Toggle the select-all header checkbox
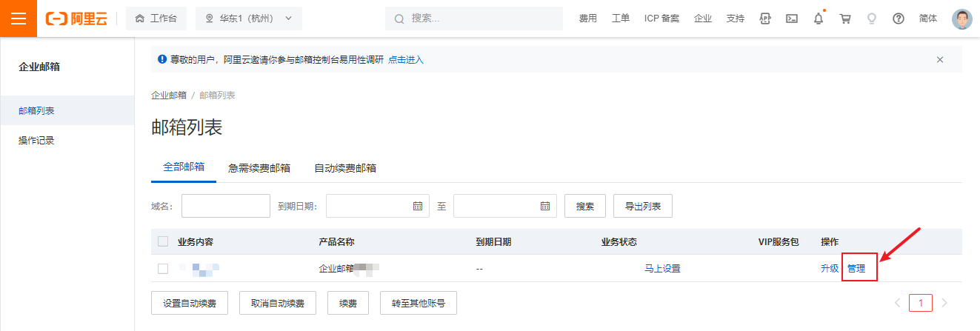The height and width of the screenshot is (331, 980). coord(163,241)
